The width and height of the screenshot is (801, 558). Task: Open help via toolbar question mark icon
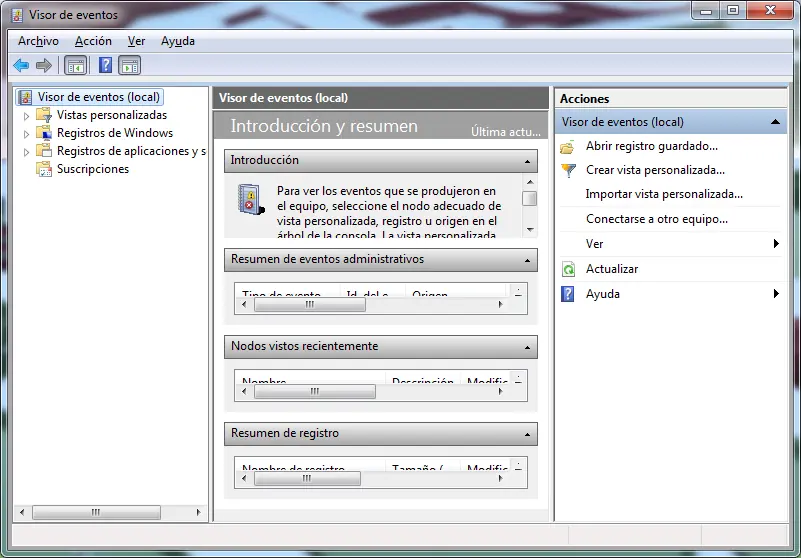[105, 65]
